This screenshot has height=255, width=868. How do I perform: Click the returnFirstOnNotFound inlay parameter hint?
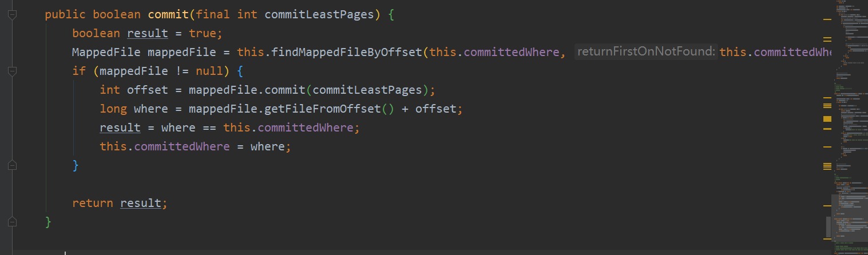(646, 52)
